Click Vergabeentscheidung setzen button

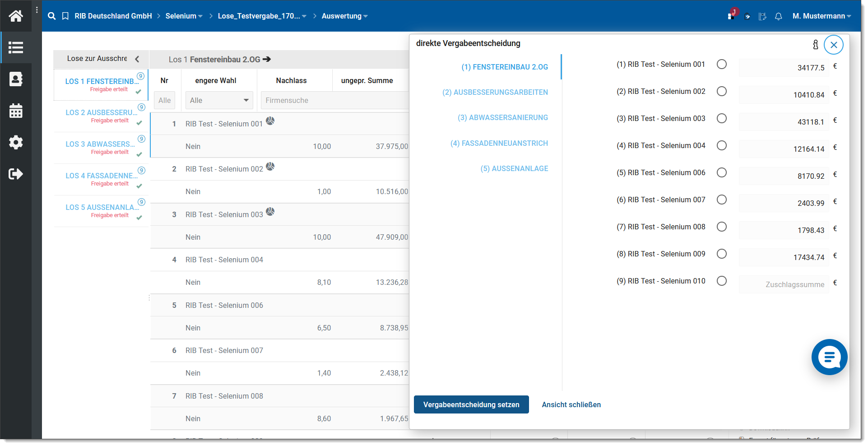(x=471, y=404)
